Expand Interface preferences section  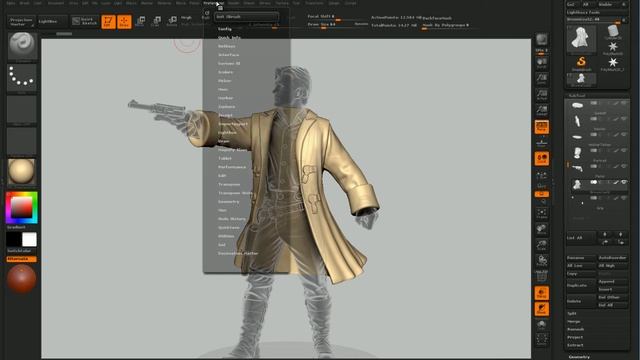point(229,55)
